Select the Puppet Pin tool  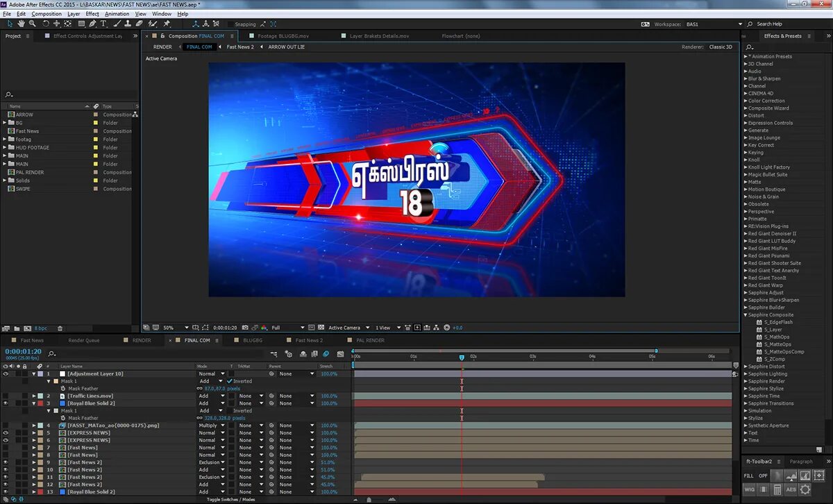[165, 24]
